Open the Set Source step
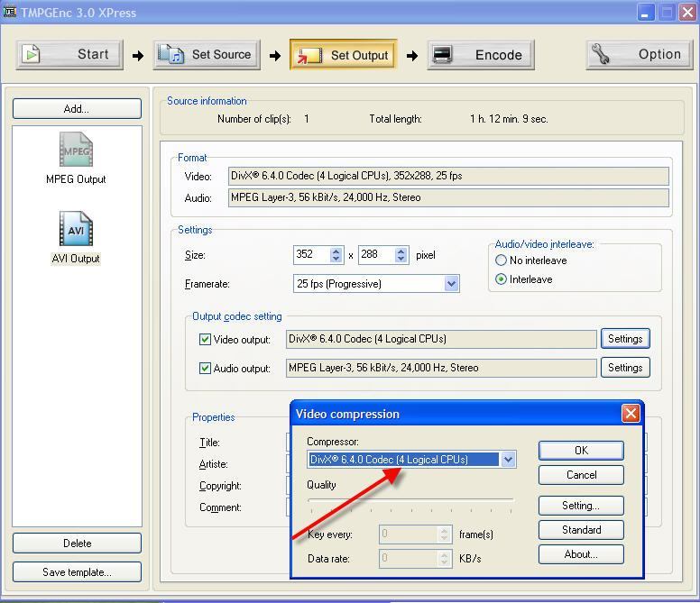700x603 pixels. (x=207, y=54)
